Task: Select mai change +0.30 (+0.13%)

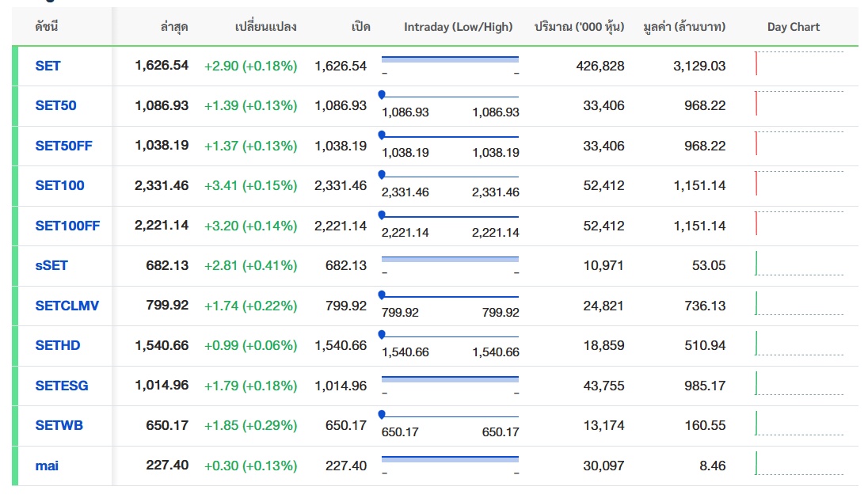Action: (x=251, y=466)
